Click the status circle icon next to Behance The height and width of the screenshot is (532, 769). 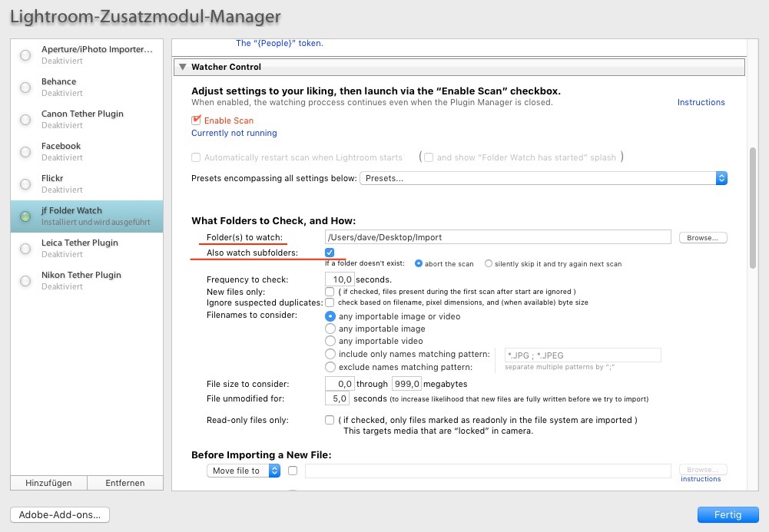[25, 88]
